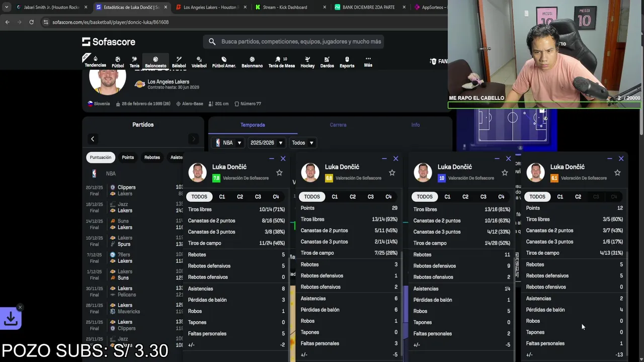Select Puntuación filter chip
Image resolution: width=644 pixels, height=362 pixels.
click(x=101, y=157)
